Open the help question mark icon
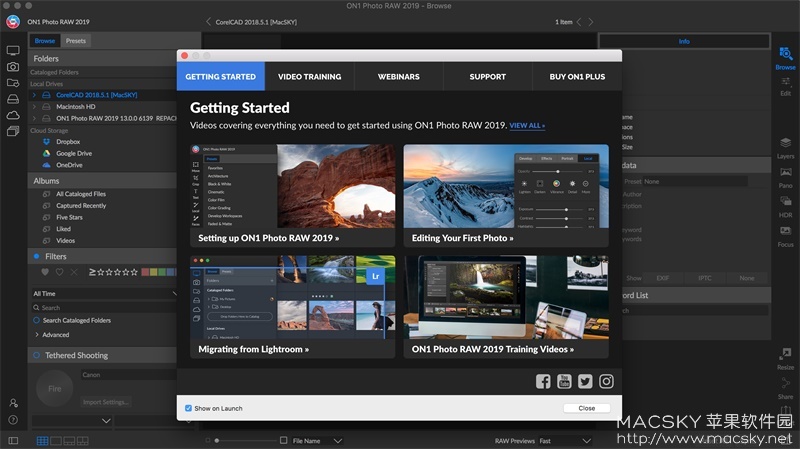The height and width of the screenshot is (449, 800). (x=13, y=420)
